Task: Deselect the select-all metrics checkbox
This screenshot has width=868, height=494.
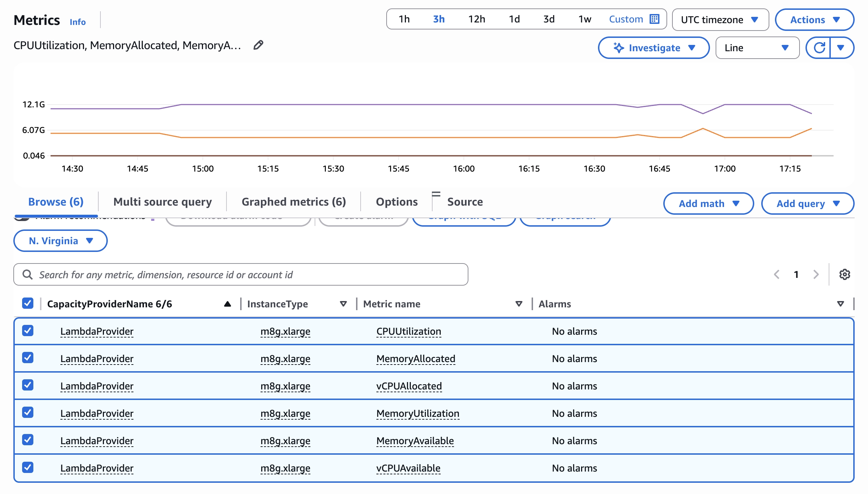Action: point(27,303)
